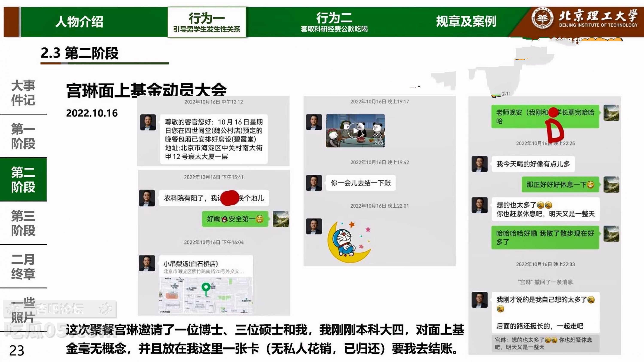This screenshot has height=362, width=644.
Task: Select 第三阶段 sidebar item
Action: tap(23, 223)
